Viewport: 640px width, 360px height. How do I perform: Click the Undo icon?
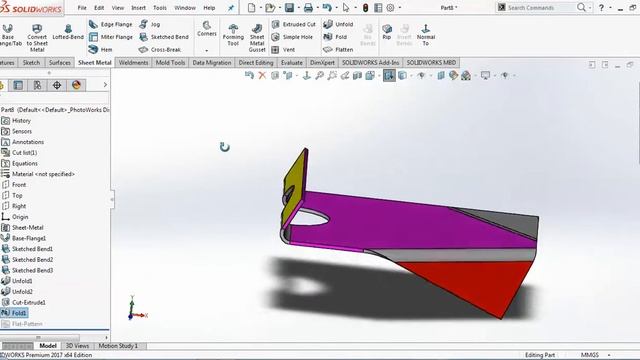pos(327,8)
